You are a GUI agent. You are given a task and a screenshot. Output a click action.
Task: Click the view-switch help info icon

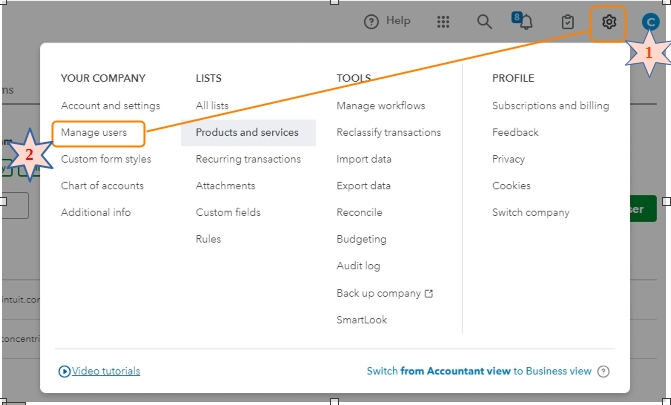click(x=603, y=371)
